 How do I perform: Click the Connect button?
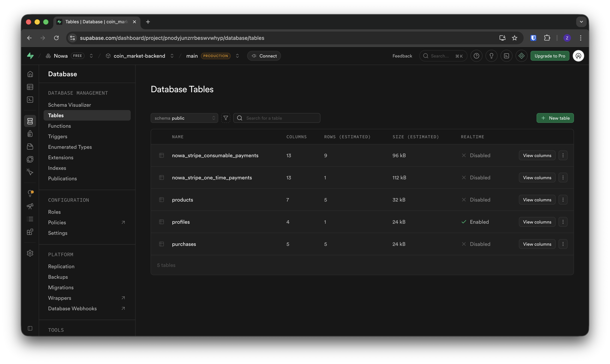click(x=264, y=56)
